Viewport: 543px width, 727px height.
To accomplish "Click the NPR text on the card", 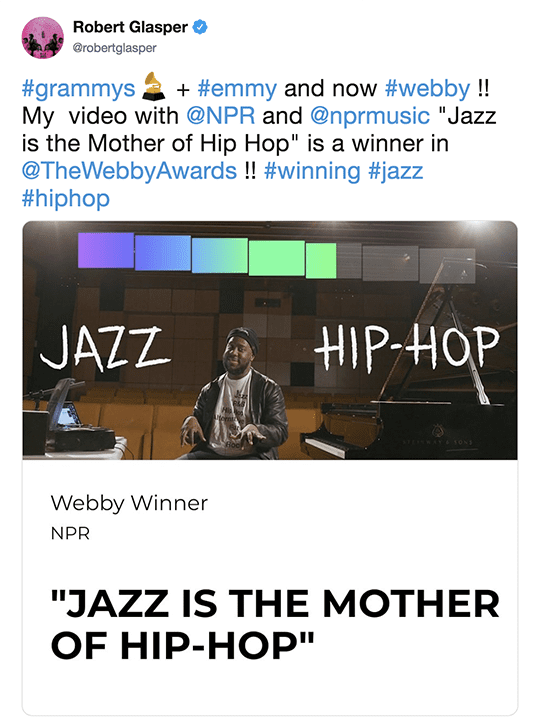I will 70,534.
